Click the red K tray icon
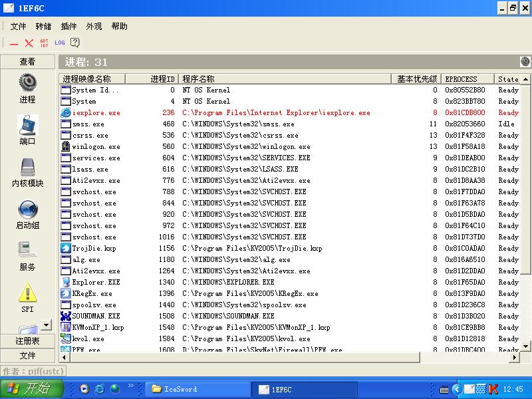Image resolution: width=532 pixels, height=399 pixels. [493, 389]
